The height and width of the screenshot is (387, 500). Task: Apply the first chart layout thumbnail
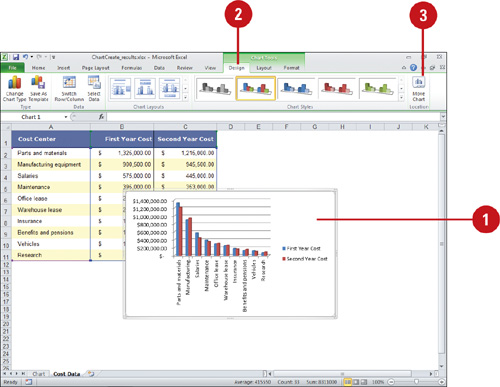pyautogui.click(x=120, y=88)
